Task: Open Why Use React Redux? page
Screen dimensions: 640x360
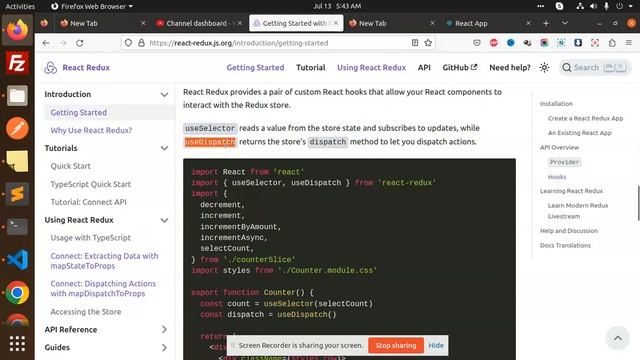Action: point(91,130)
